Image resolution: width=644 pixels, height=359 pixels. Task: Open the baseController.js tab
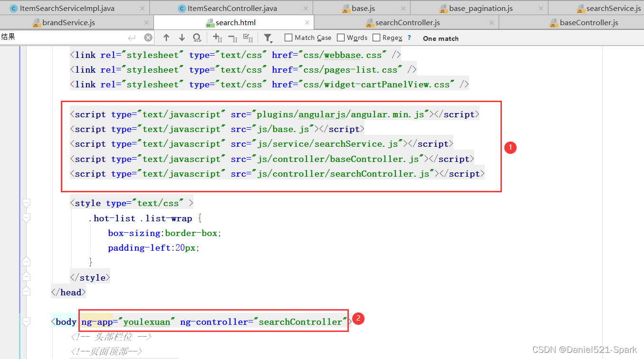pos(588,23)
